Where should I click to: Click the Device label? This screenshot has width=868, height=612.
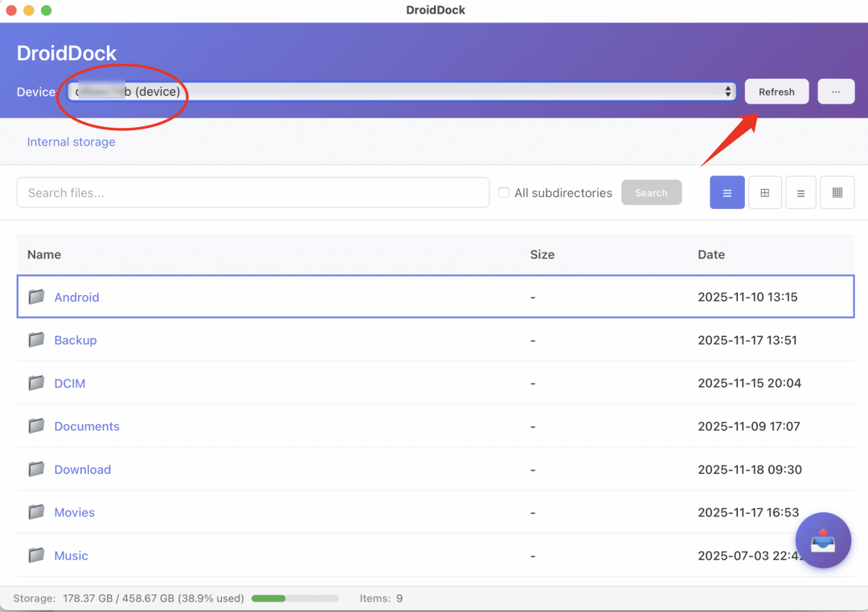(36, 92)
